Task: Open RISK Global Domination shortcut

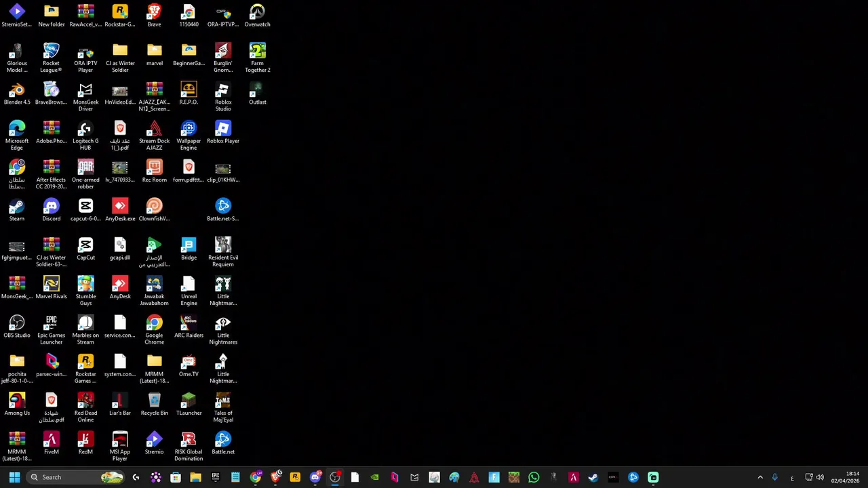Action: pyautogui.click(x=189, y=447)
